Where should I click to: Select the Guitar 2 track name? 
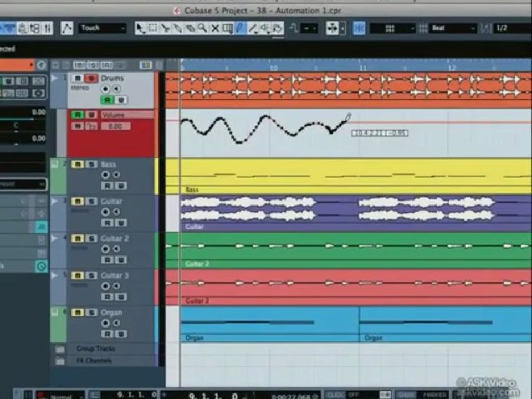point(115,238)
